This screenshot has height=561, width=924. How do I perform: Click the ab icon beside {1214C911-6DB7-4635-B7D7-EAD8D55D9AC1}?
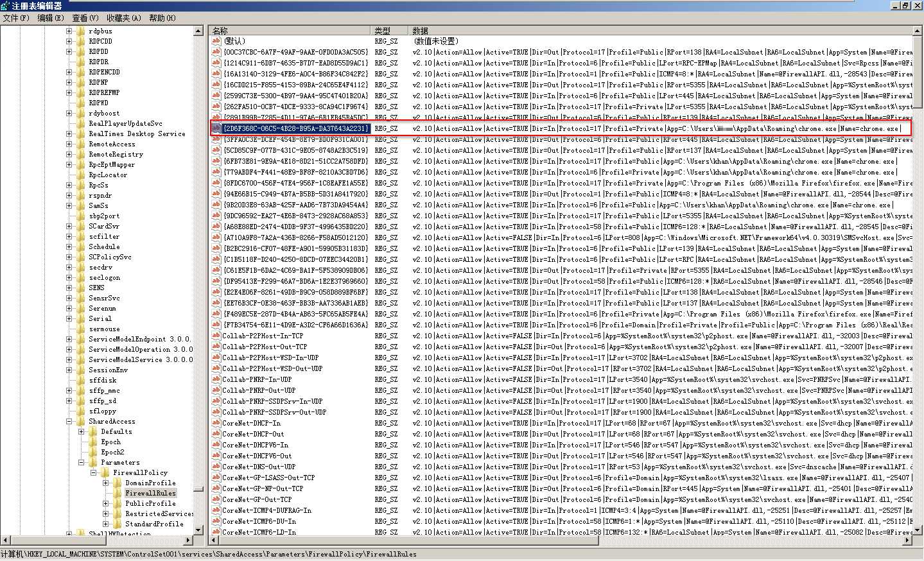click(216, 63)
